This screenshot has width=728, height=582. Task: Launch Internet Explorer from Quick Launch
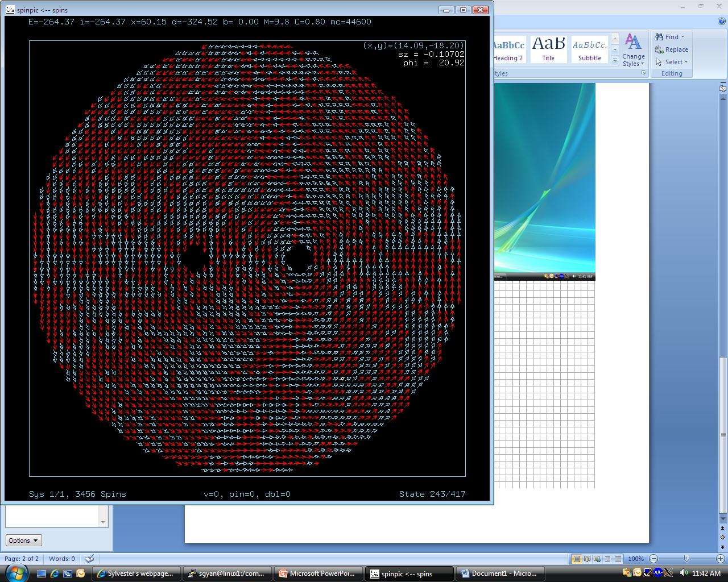coord(55,573)
